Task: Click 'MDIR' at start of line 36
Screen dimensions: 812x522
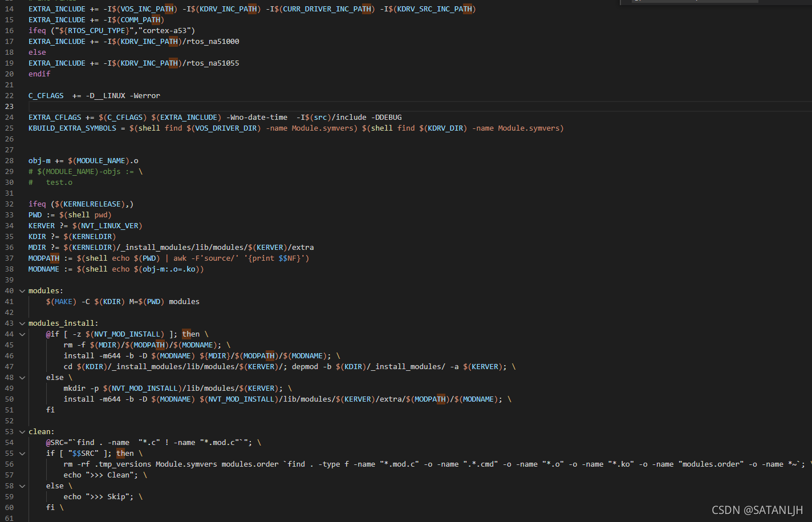Action: 37,248
